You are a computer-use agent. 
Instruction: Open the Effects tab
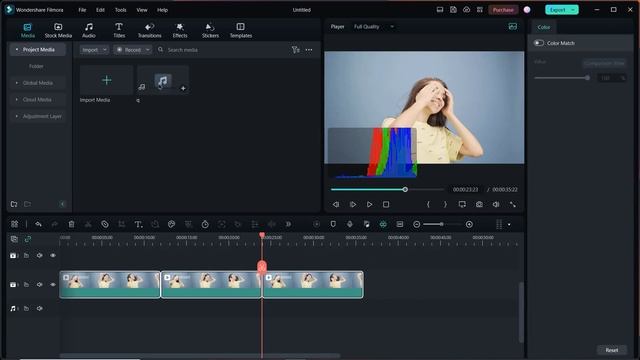pyautogui.click(x=180, y=31)
